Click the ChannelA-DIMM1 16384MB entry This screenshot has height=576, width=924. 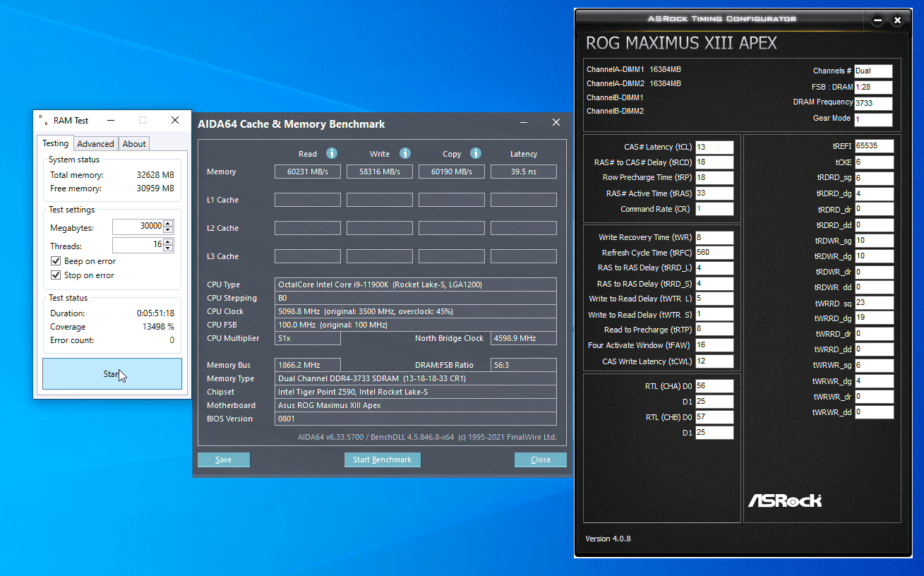click(634, 70)
